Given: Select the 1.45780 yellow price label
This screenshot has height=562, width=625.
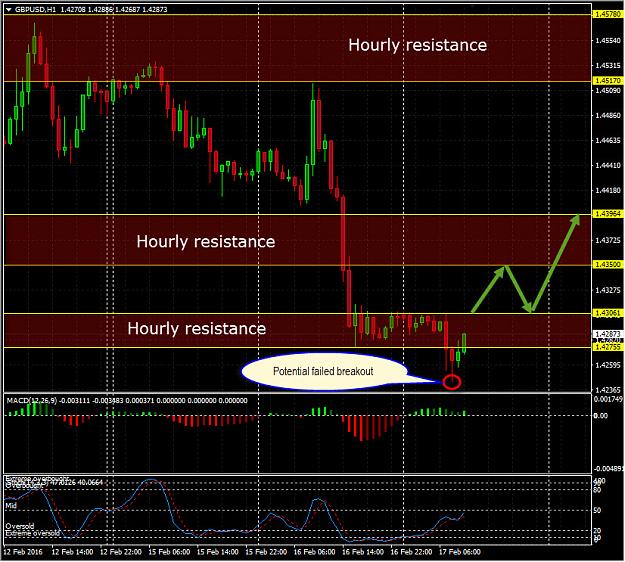Looking at the screenshot, I should coord(607,14).
